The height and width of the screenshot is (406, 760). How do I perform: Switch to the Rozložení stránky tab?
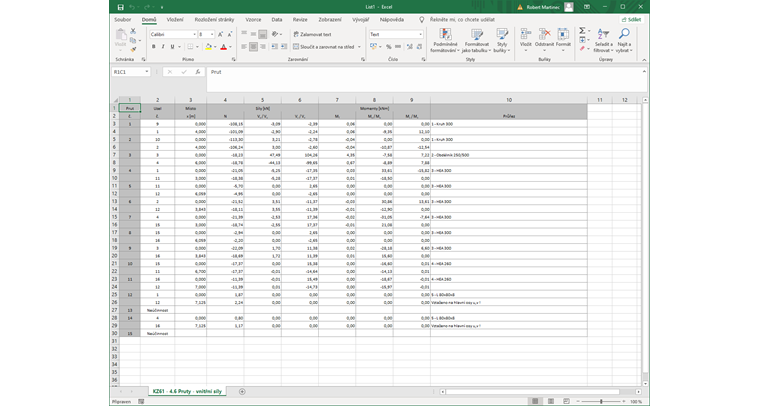[214, 20]
